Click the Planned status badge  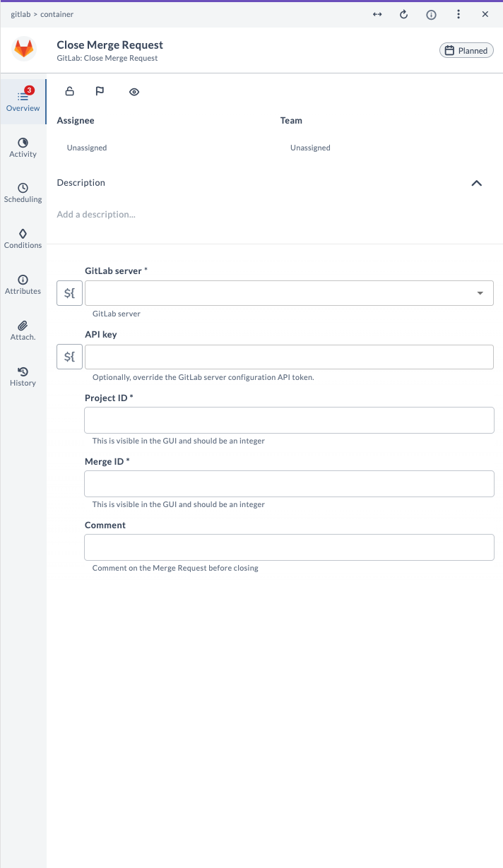point(466,50)
